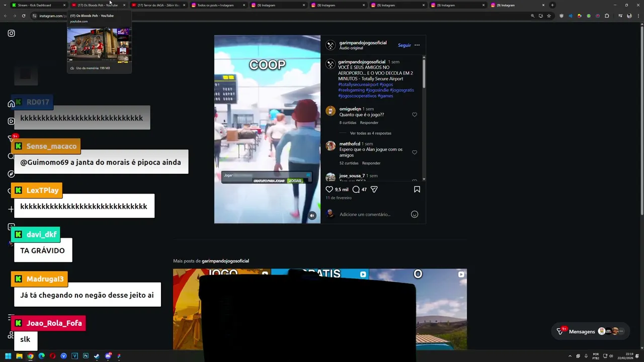Click the TA GRÁVIDO chat message
The height and width of the screenshot is (362, 644).
(42, 250)
